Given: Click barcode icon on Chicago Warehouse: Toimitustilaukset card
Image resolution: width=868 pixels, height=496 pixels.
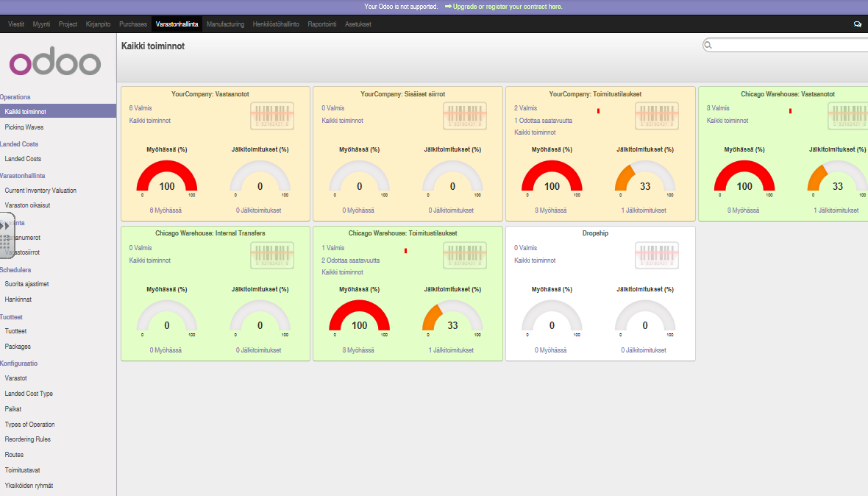Looking at the screenshot, I should tap(464, 255).
